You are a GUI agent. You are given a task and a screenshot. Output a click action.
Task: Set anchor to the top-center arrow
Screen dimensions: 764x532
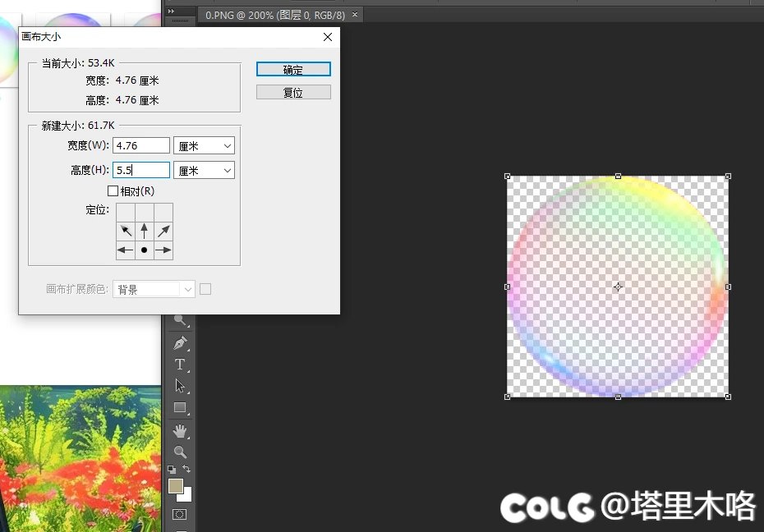pyautogui.click(x=145, y=231)
